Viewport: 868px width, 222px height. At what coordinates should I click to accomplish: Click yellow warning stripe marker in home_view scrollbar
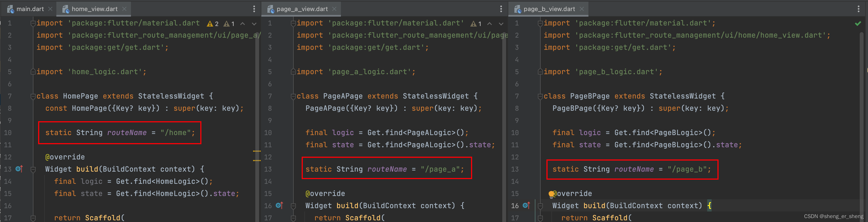[257, 151]
